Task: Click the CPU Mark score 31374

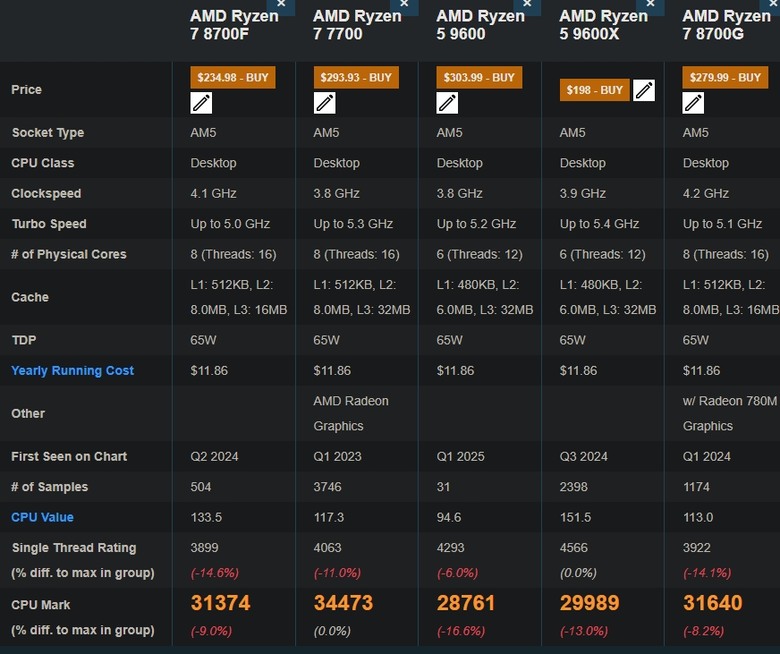Action: coord(220,603)
